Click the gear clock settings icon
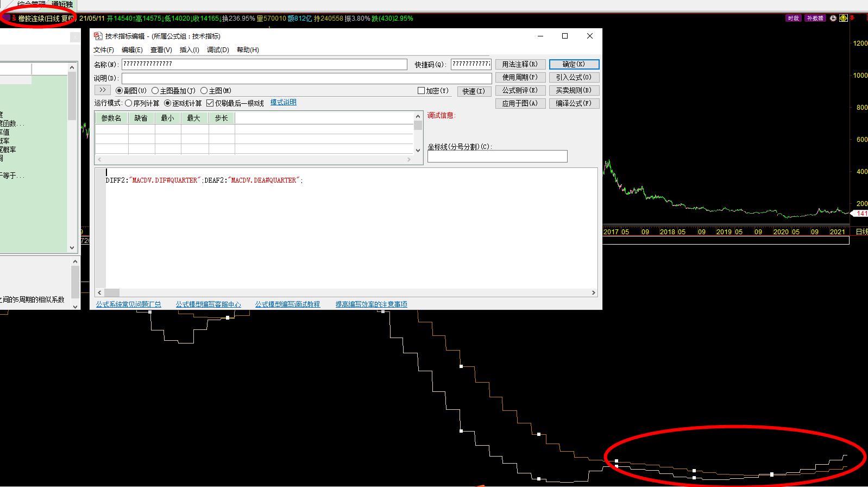Viewport: 868px width, 487px height. pyautogui.click(x=833, y=18)
